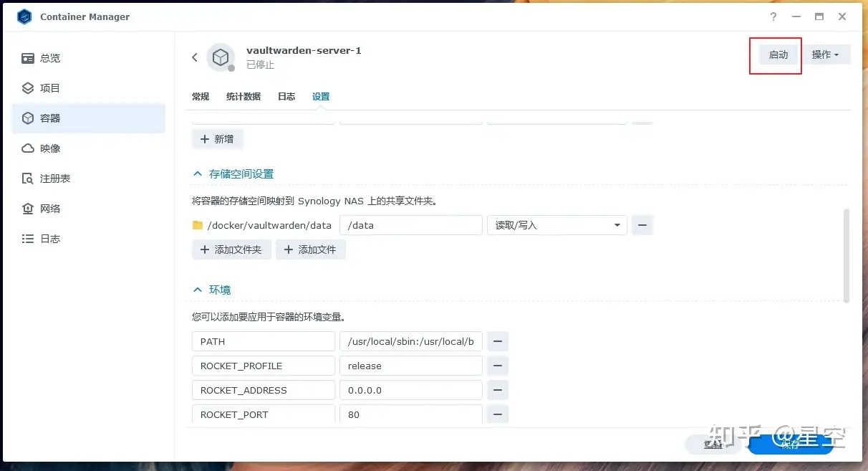This screenshot has height=471, width=868.
Task: Delete the ROCKET_PROFILE environment variable
Action: pyautogui.click(x=497, y=366)
